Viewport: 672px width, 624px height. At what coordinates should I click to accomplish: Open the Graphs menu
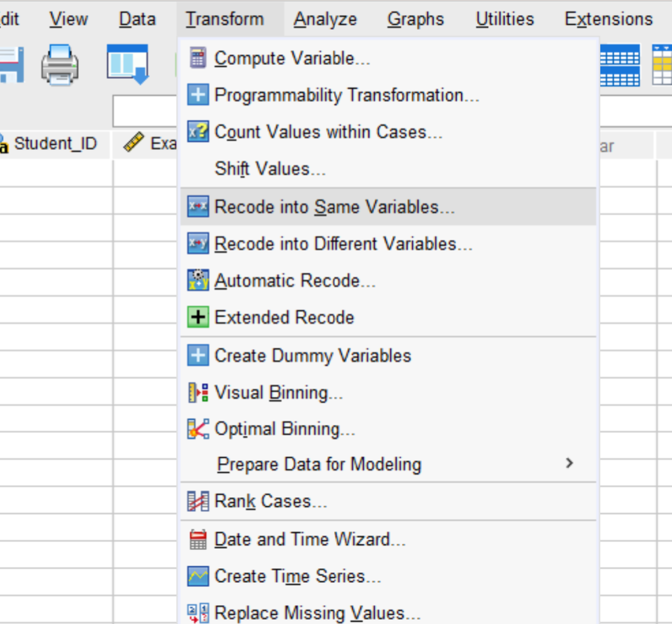click(x=415, y=19)
